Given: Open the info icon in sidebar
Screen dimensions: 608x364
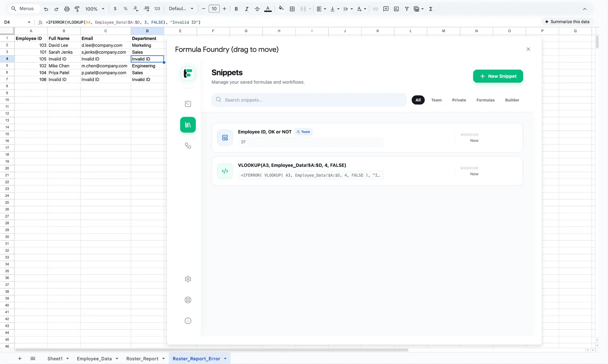Looking at the screenshot, I should click(188, 321).
